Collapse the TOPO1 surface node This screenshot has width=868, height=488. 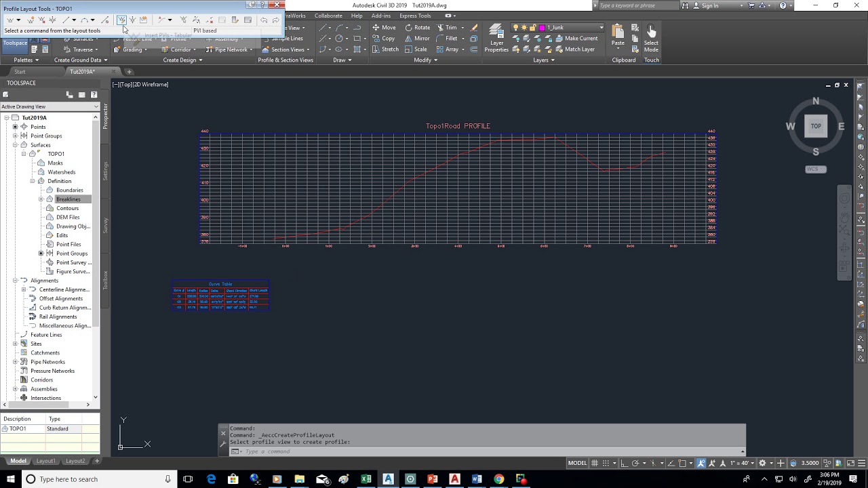pyautogui.click(x=24, y=154)
